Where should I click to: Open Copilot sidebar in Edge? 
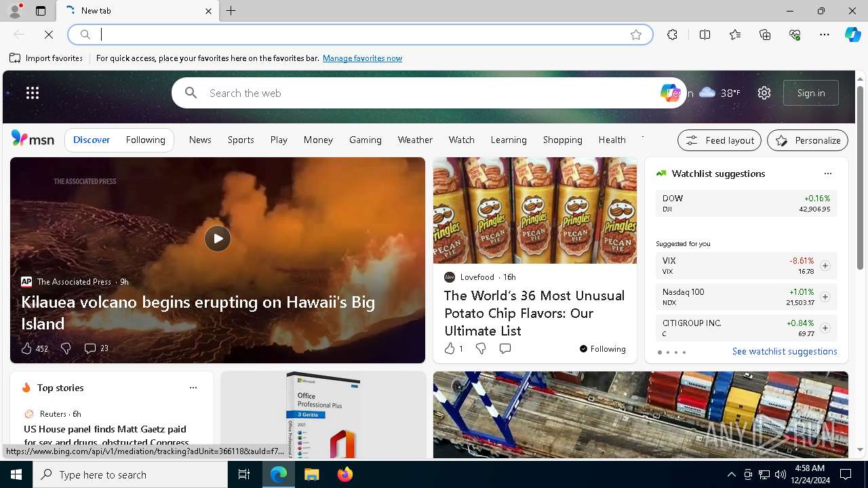(x=852, y=35)
